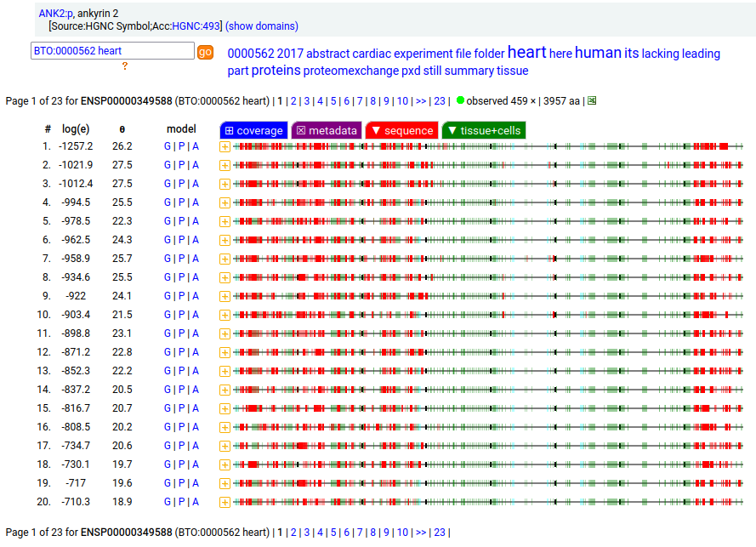
Task: Click proteomexchange in the tag cloud
Action: pyautogui.click(x=351, y=71)
